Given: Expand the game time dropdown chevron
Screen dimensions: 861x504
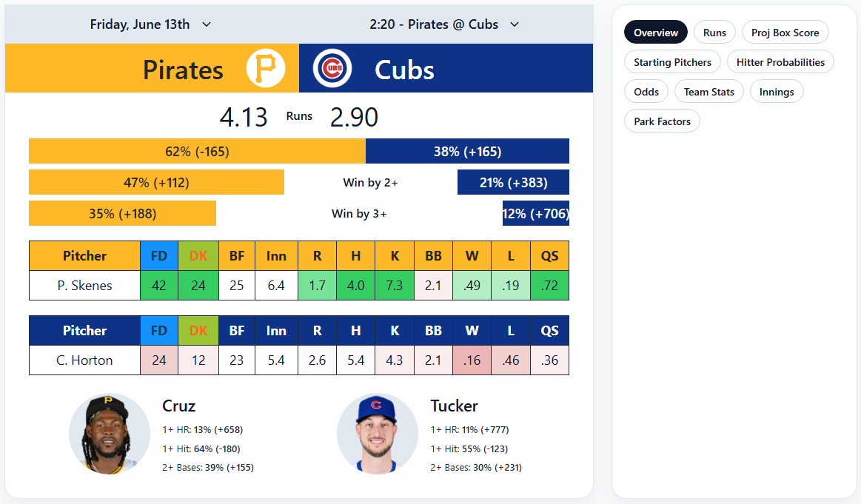Looking at the screenshot, I should click(x=514, y=24).
